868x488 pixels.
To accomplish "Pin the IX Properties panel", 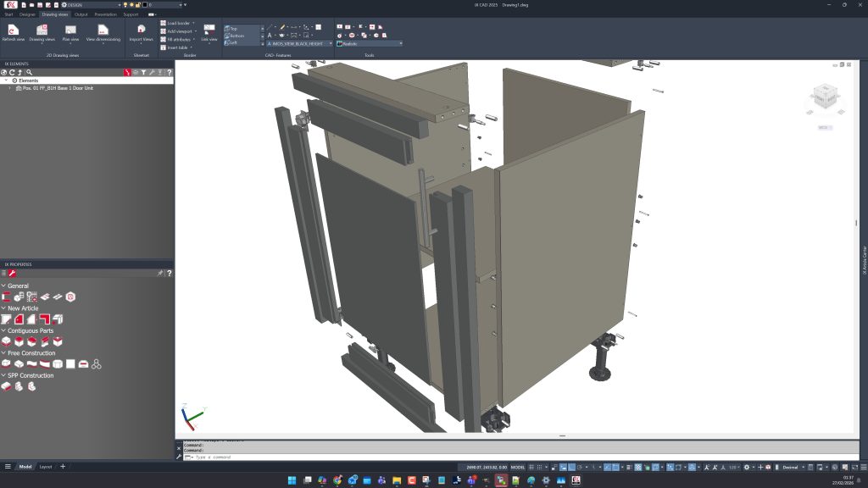I will tap(160, 274).
